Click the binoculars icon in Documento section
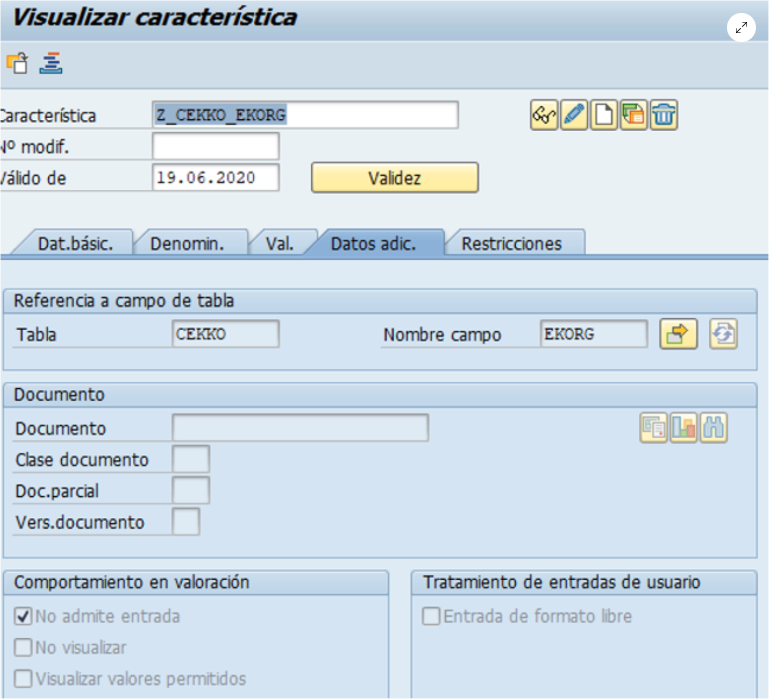 (x=713, y=428)
